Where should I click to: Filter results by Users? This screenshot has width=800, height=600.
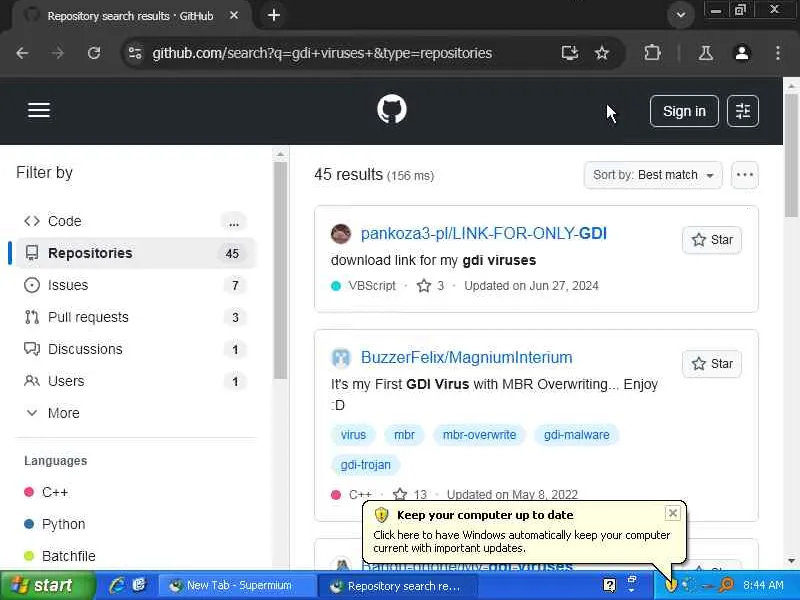[x=133, y=381]
